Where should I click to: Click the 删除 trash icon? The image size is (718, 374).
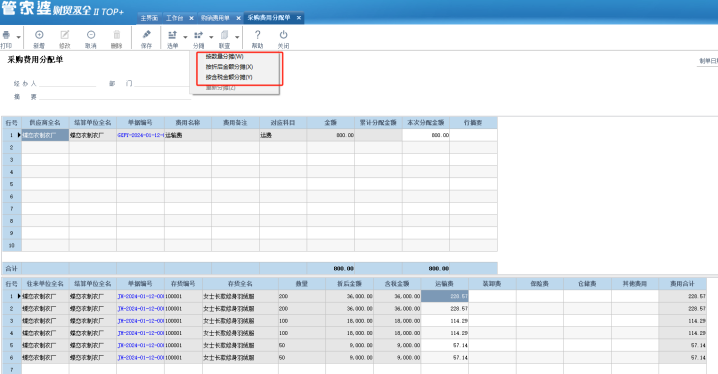[116, 35]
